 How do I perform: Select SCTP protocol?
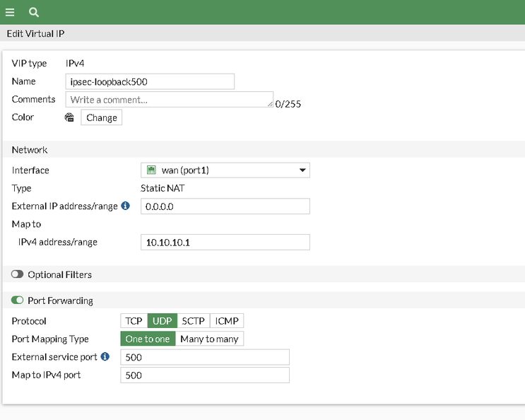pyautogui.click(x=193, y=321)
